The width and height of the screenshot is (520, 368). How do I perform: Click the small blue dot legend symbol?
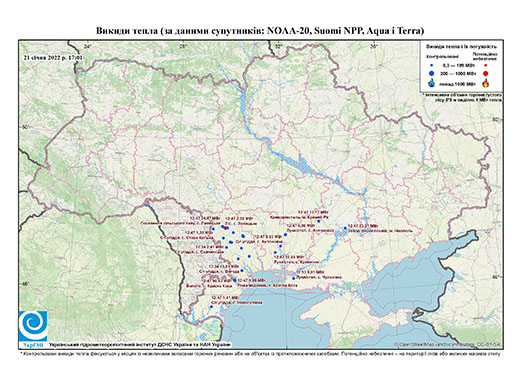[432, 65]
